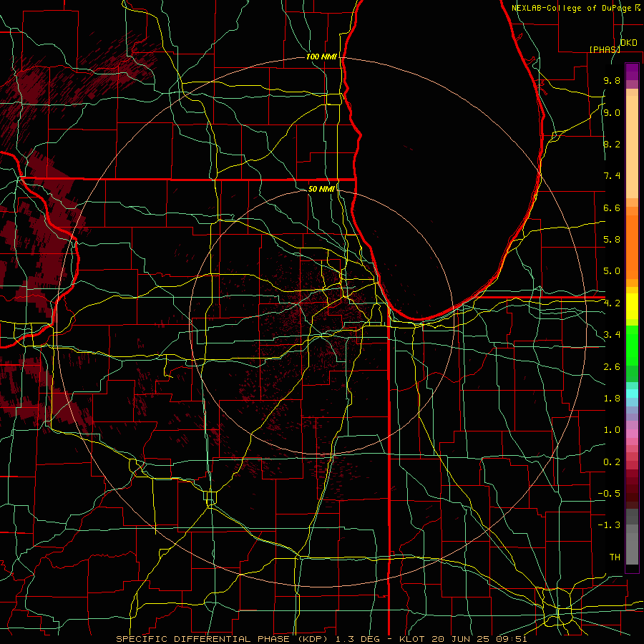Click the KLOT 20 JUN 25 09:51 timestamp

(x=462, y=639)
